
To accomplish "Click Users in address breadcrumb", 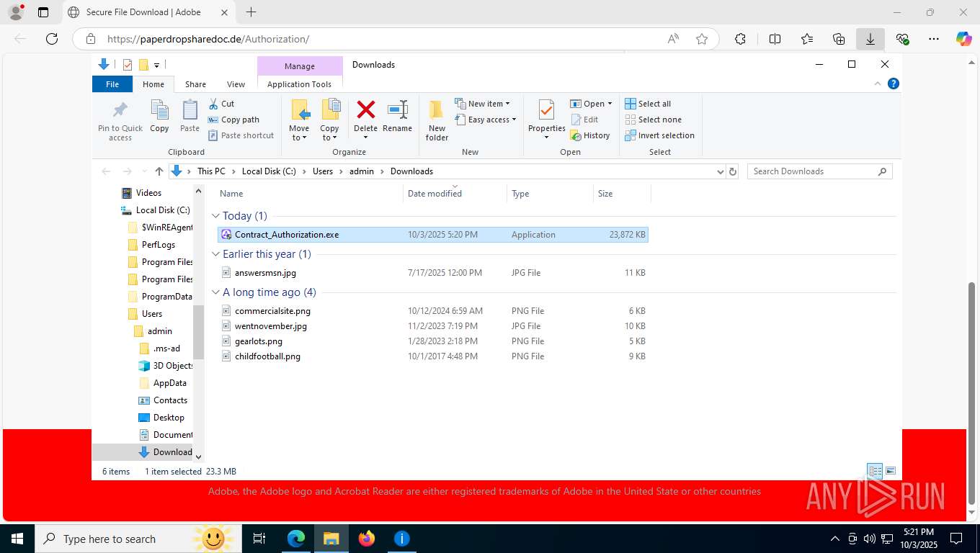I will point(323,171).
